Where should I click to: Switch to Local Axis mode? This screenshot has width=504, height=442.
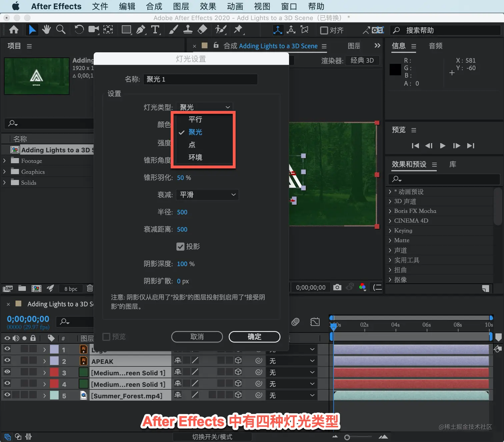click(x=278, y=30)
